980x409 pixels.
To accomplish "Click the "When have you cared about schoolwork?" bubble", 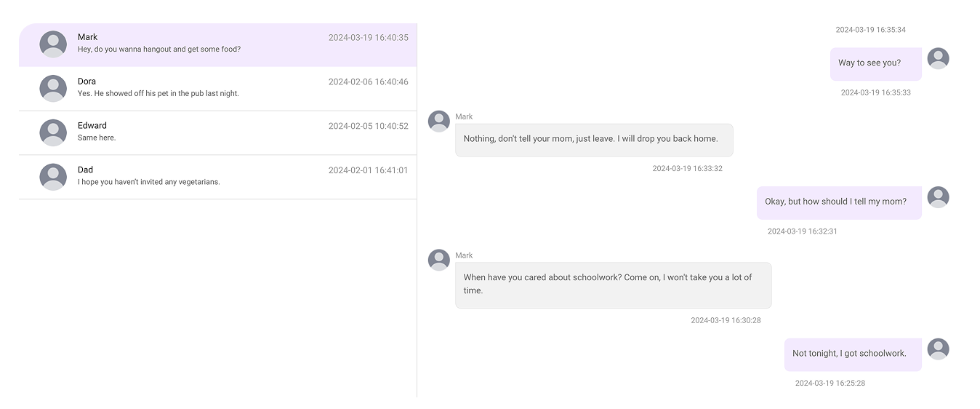I will pyautogui.click(x=613, y=285).
